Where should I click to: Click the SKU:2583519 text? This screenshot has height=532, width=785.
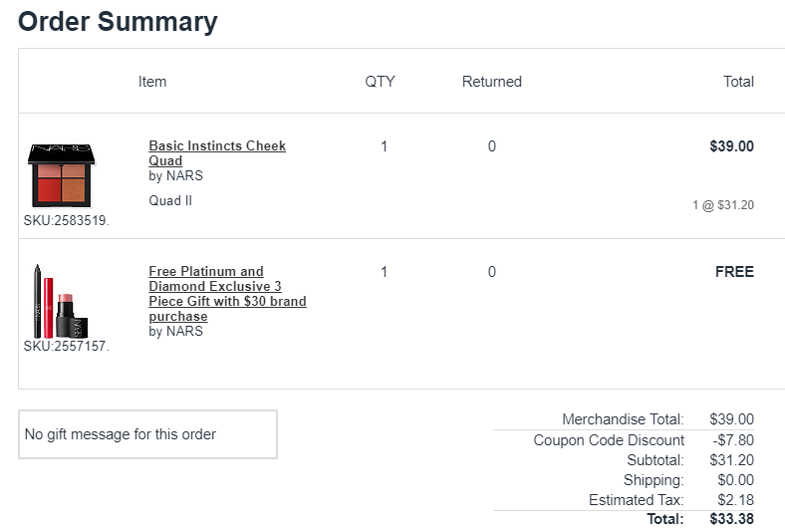[x=66, y=220]
